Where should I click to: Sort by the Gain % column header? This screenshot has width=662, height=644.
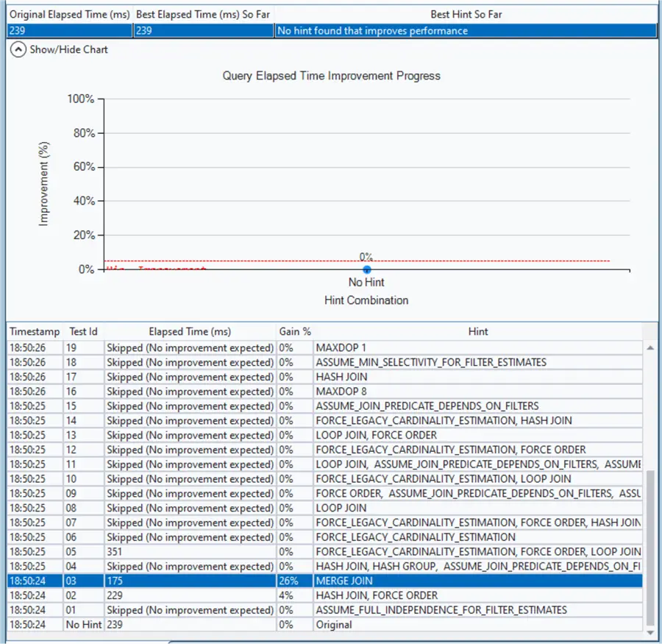[295, 332]
